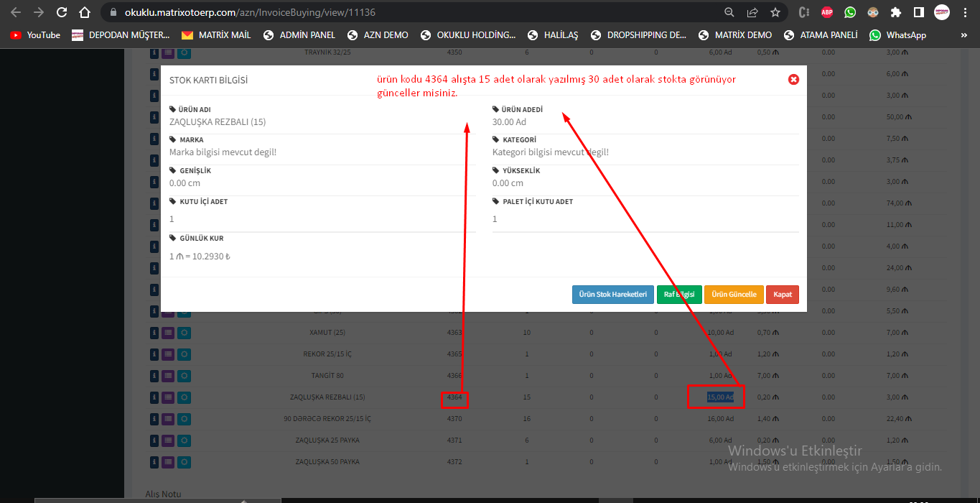This screenshot has height=503, width=980.
Task: Click the share page icon in address bar
Action: 752,12
